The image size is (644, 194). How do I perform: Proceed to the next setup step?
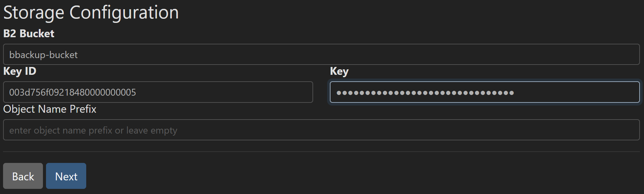pyautogui.click(x=66, y=176)
